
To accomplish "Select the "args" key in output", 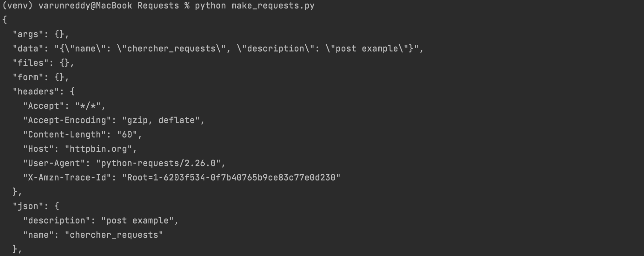I will tap(28, 34).
